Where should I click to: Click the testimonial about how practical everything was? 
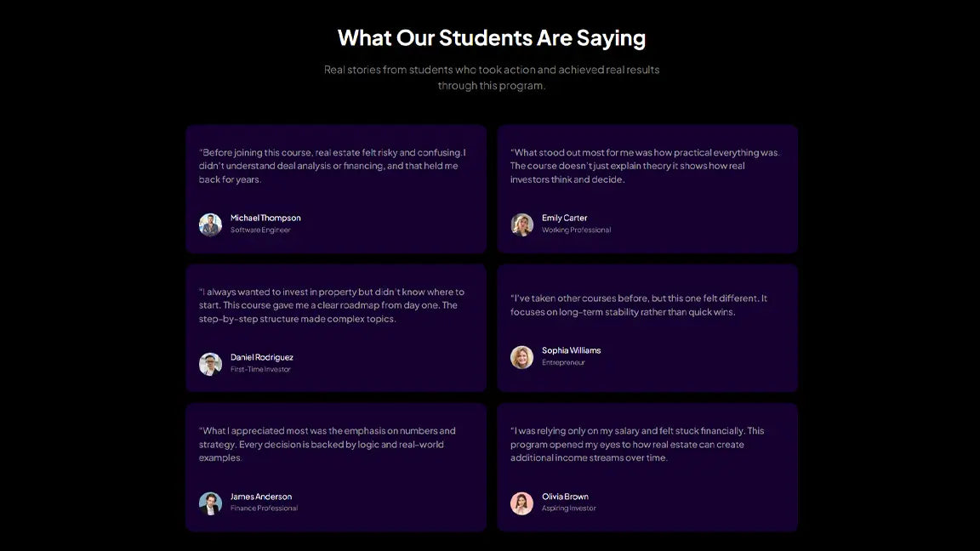[x=645, y=166]
